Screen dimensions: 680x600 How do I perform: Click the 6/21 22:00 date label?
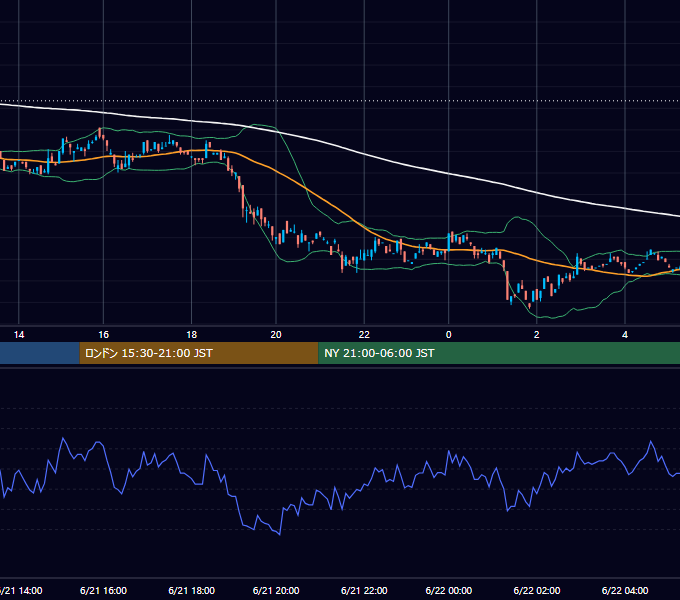coord(364,590)
